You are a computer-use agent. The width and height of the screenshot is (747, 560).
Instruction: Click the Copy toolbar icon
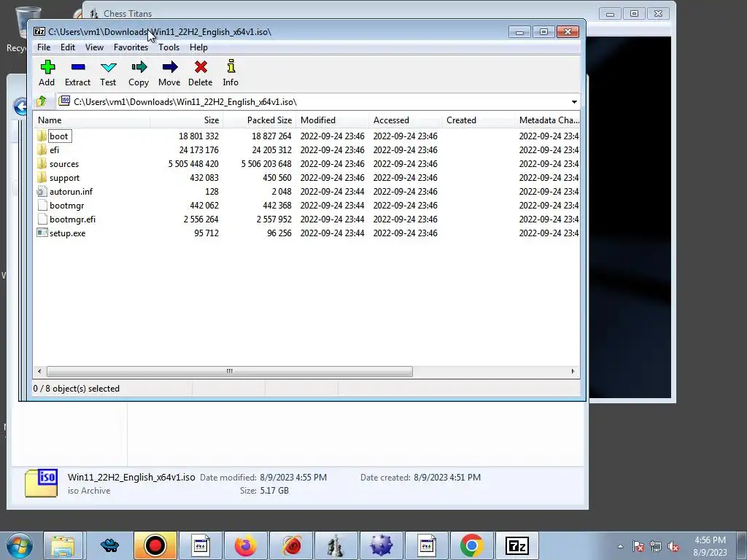pyautogui.click(x=139, y=67)
